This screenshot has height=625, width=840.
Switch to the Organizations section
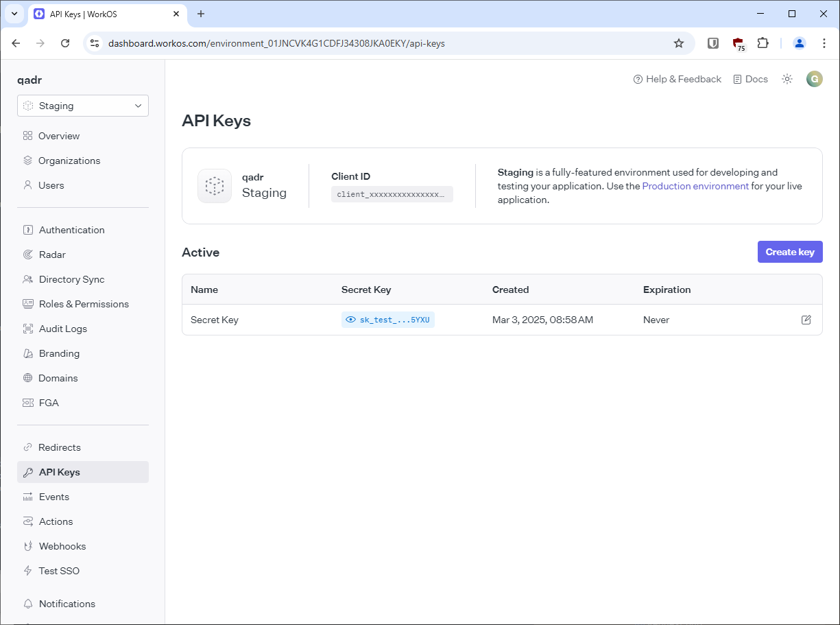tap(69, 161)
